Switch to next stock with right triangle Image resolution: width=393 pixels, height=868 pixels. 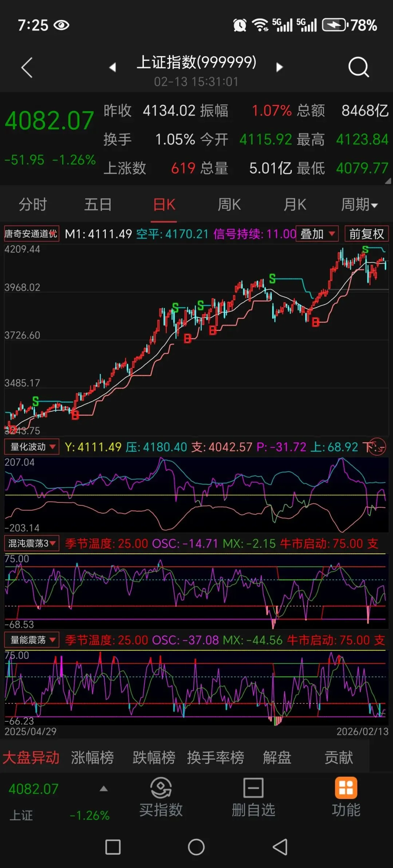coord(279,67)
